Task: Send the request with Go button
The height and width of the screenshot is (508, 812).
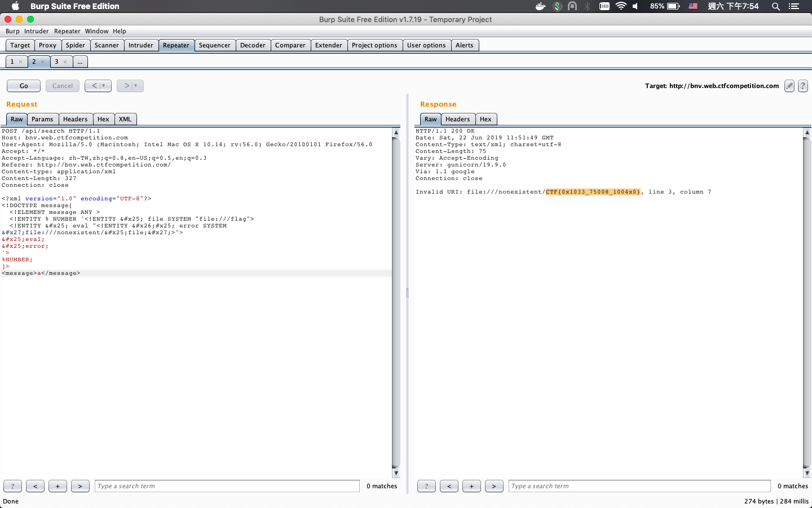Action: tap(24, 86)
